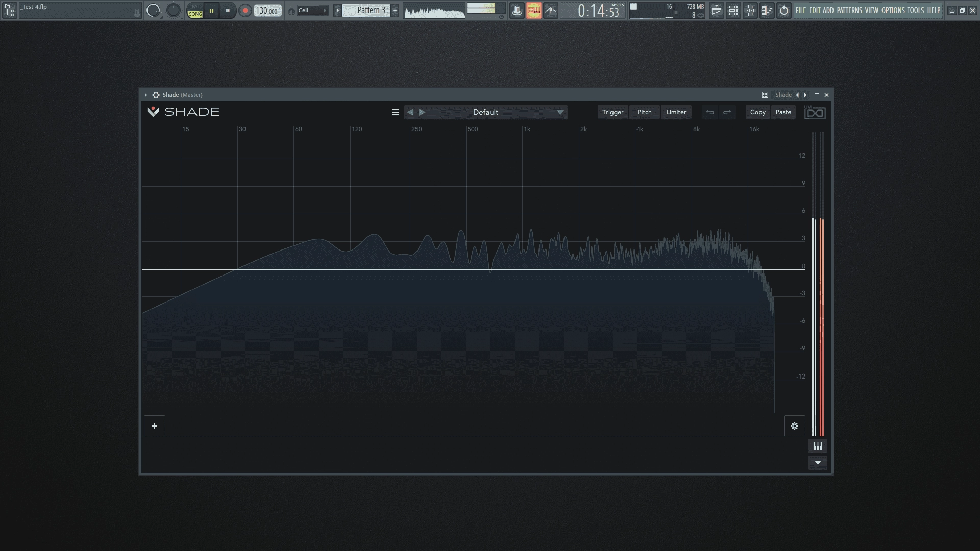The image size is (980, 551).
Task: Expand Shade plugin window options arrow
Action: (146, 95)
